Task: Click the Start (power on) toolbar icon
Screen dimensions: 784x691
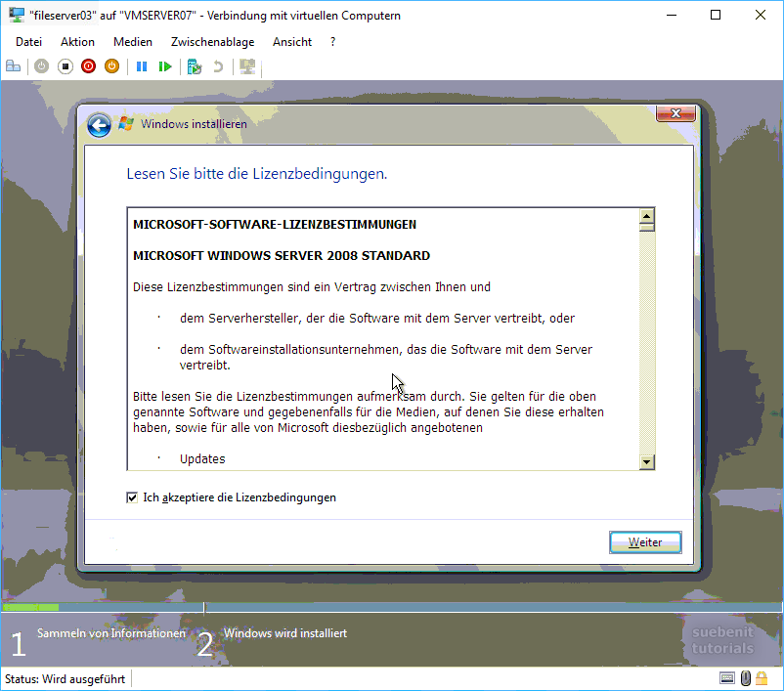Action: pyautogui.click(x=41, y=66)
